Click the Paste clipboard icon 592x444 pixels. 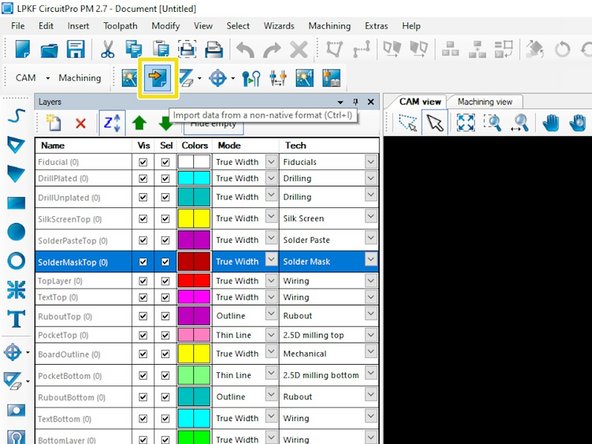(x=161, y=49)
